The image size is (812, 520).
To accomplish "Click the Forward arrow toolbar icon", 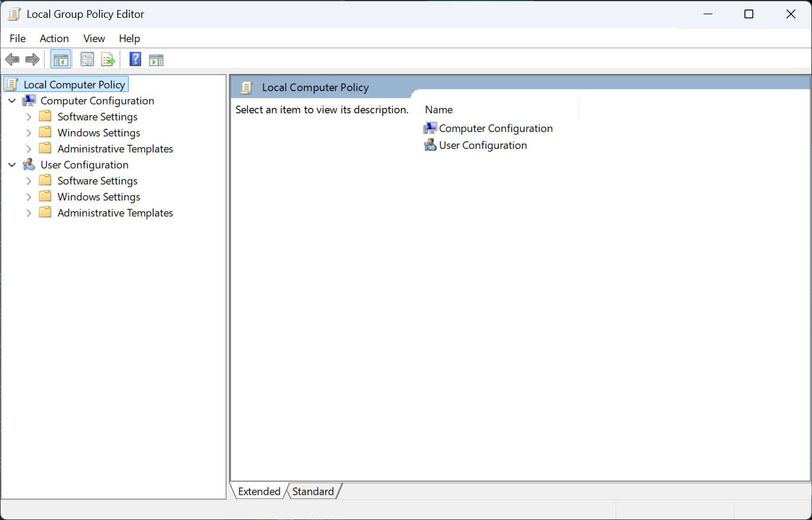I will pyautogui.click(x=33, y=59).
